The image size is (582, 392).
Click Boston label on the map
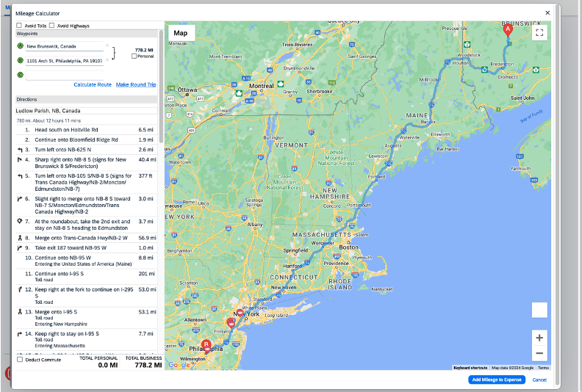(348, 247)
